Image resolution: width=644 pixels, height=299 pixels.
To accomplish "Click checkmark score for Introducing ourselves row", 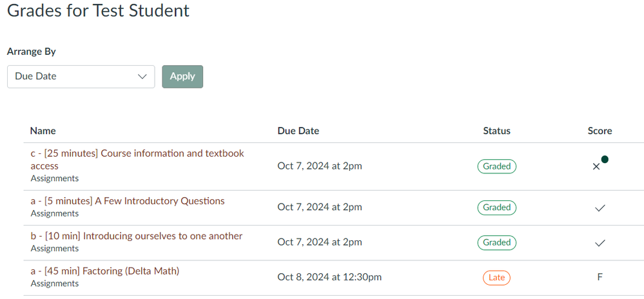I will click(x=600, y=243).
